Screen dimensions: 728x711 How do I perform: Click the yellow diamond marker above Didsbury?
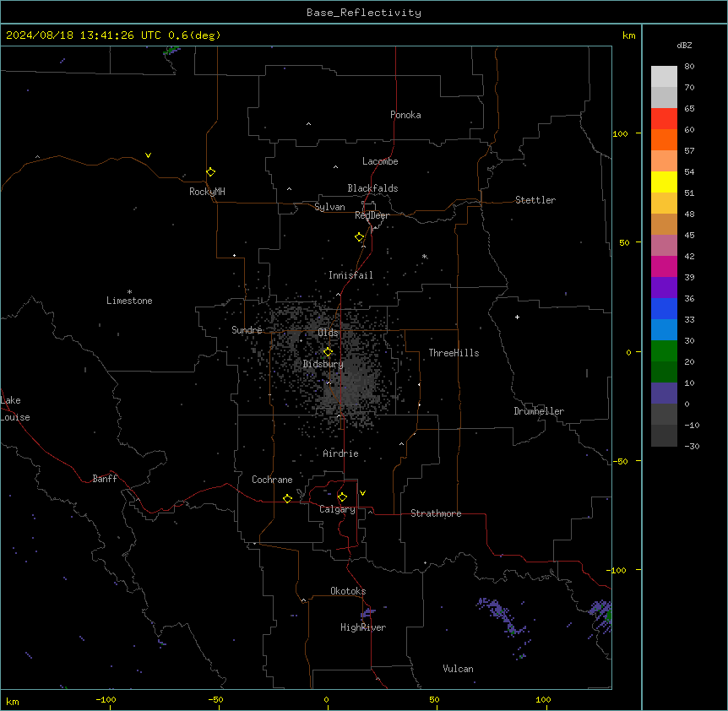(328, 352)
